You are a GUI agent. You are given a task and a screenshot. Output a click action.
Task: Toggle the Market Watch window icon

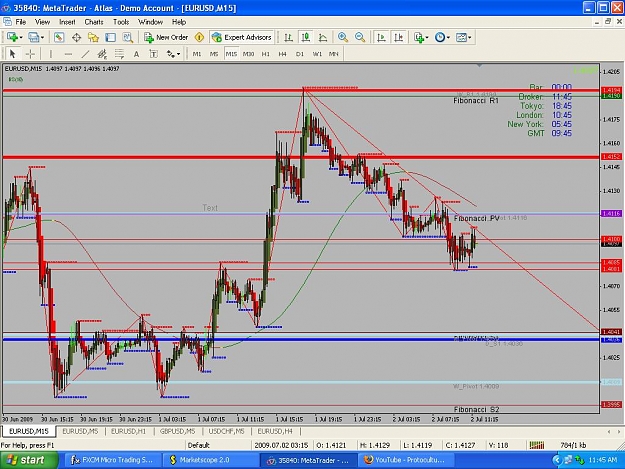point(59,37)
